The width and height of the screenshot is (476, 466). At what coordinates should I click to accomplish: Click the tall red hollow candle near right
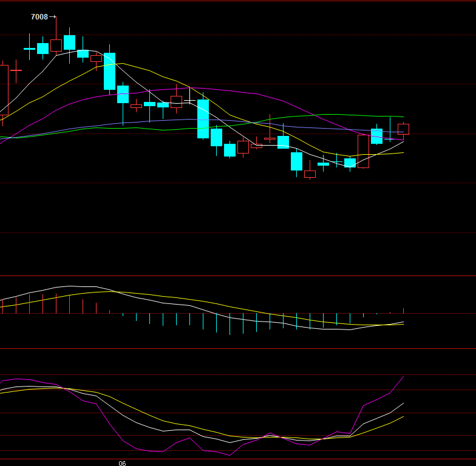pyautogui.click(x=363, y=151)
